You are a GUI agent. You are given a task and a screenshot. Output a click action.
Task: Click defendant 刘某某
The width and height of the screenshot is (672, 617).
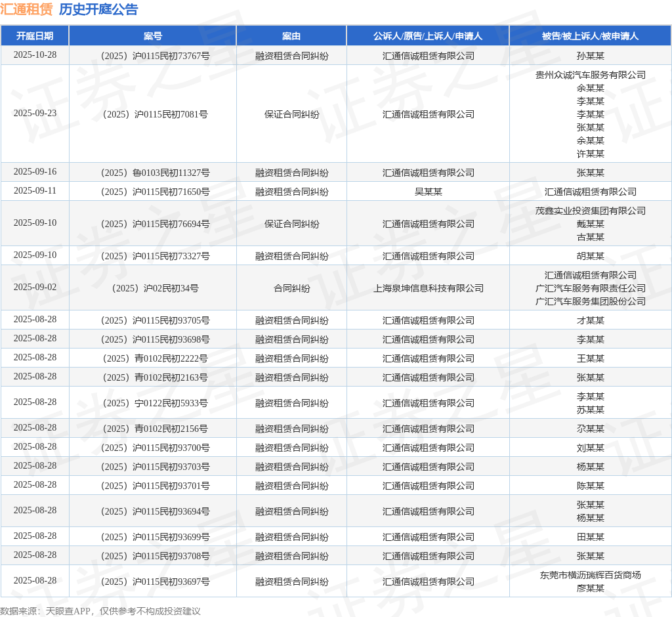(x=590, y=448)
